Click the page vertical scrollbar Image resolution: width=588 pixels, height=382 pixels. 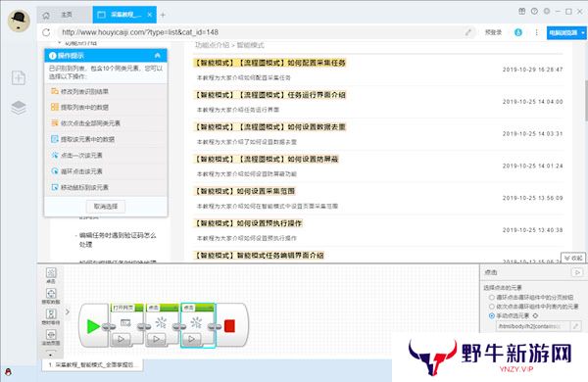click(586, 101)
